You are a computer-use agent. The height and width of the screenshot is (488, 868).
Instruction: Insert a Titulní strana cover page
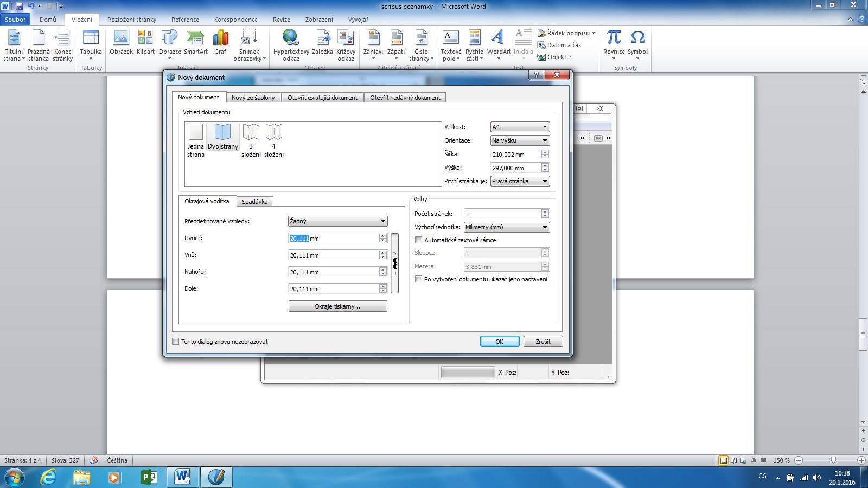click(14, 46)
